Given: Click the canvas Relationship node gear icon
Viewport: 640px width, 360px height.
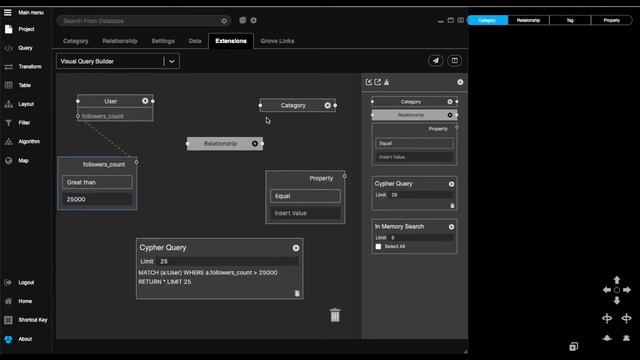Looking at the screenshot, I should coord(255,144).
